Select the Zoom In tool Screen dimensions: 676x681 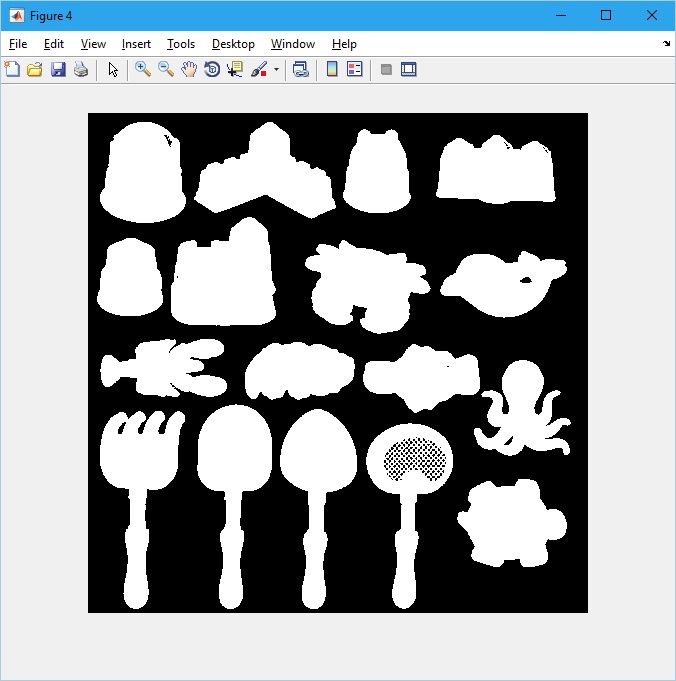[x=143, y=69]
